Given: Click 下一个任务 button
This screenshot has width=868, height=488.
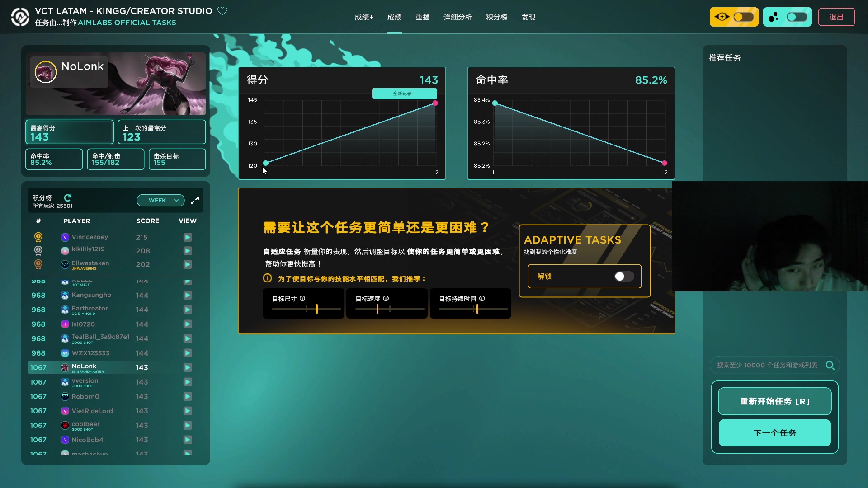Looking at the screenshot, I should 775,433.
